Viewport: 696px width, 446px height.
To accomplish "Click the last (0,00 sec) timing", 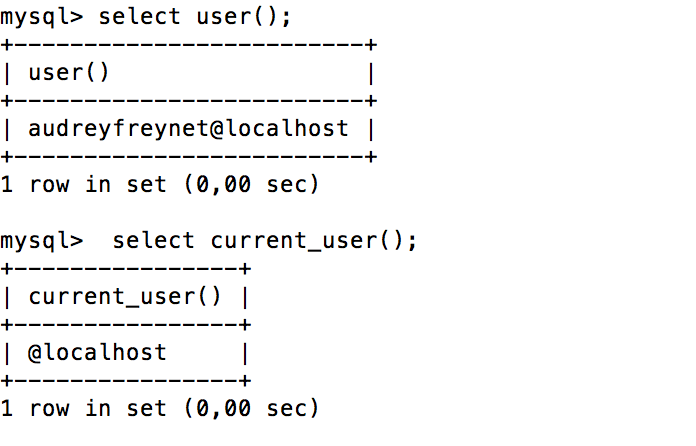I will pos(259,408).
